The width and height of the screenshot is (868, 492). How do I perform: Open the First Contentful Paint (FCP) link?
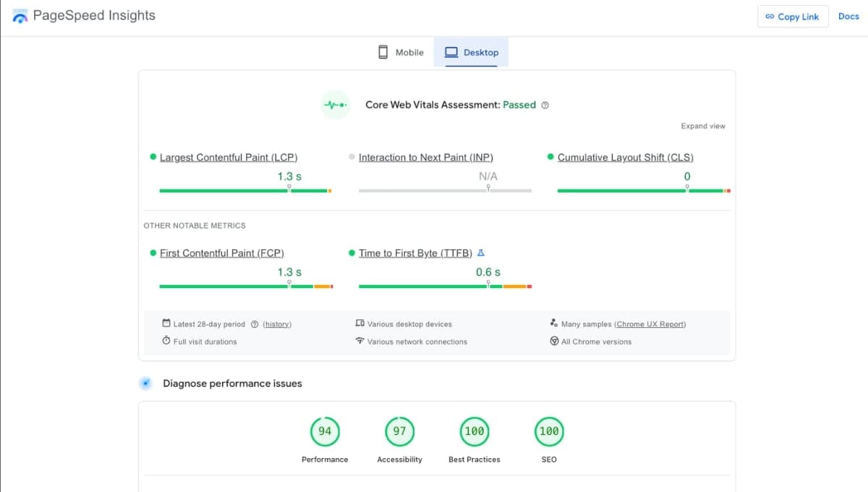(222, 253)
